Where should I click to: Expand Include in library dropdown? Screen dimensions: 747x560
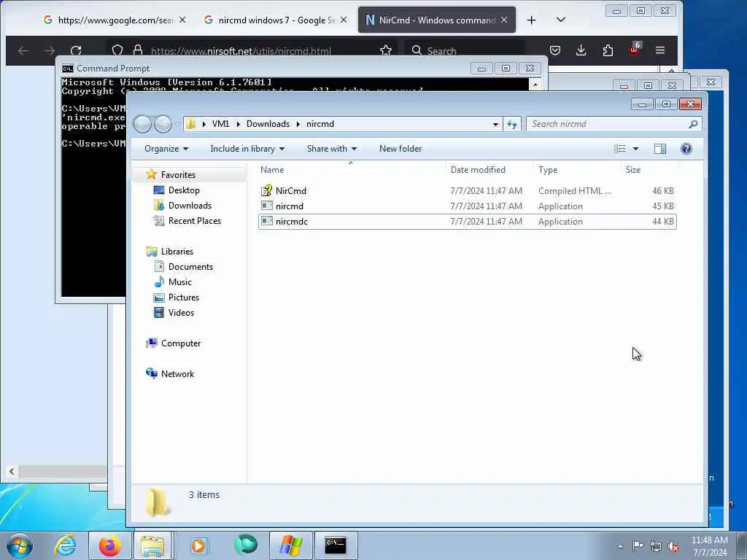point(247,149)
